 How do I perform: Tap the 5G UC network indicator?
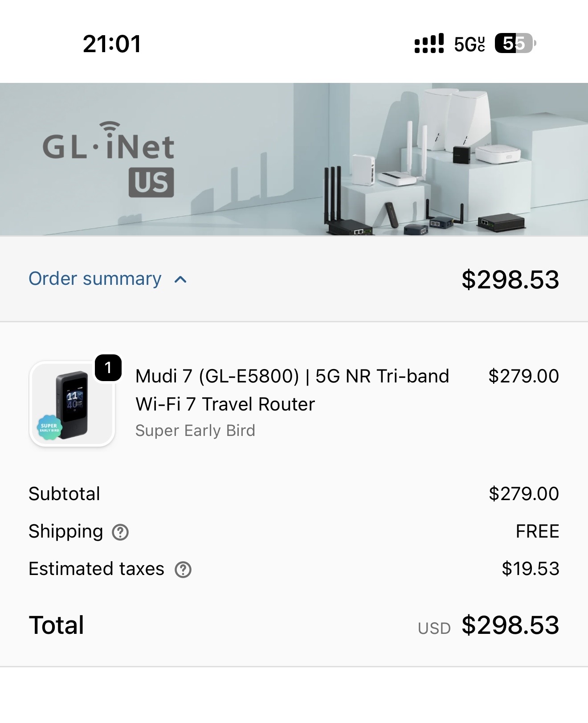click(470, 44)
